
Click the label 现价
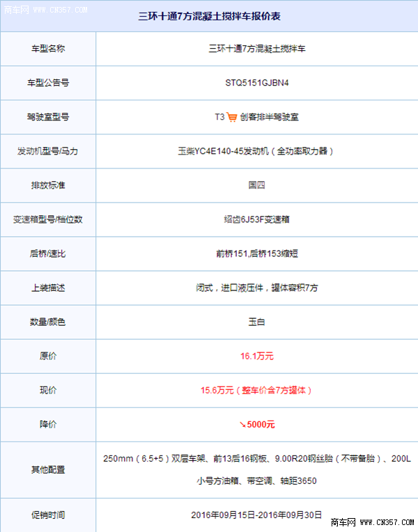[48, 391]
